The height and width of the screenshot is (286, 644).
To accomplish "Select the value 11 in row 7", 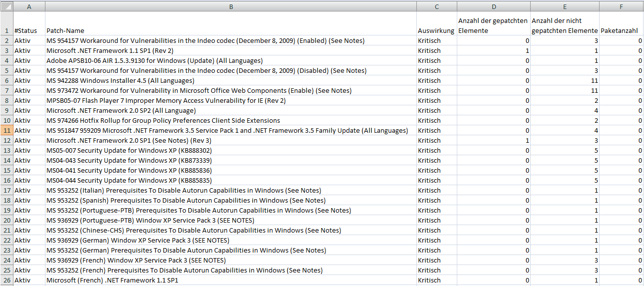I will tap(565, 90).
